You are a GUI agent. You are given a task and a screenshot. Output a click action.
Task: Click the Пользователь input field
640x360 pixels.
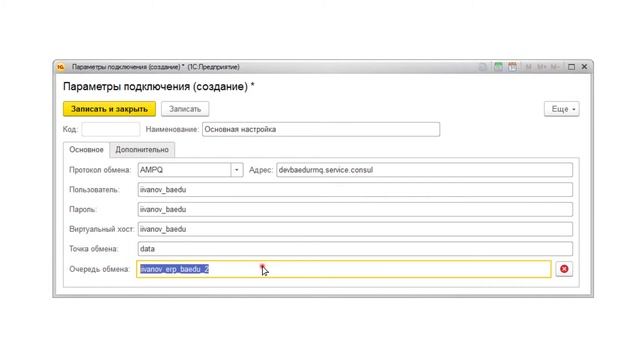[355, 190]
